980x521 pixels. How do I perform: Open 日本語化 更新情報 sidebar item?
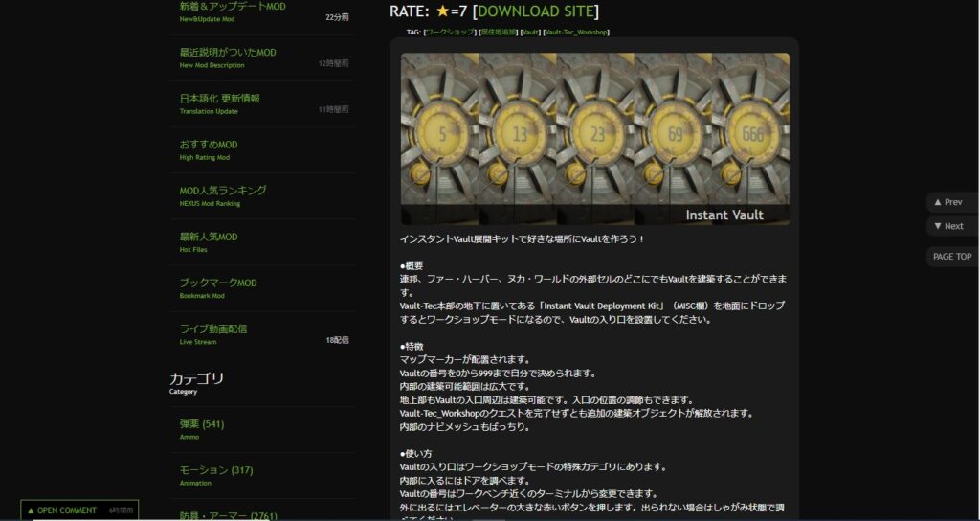tap(263, 104)
